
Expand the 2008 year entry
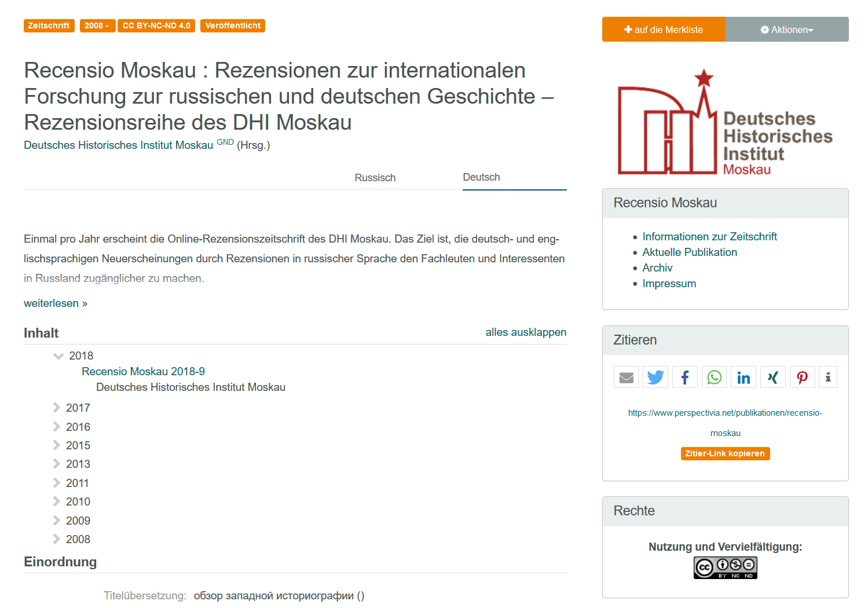(57, 539)
